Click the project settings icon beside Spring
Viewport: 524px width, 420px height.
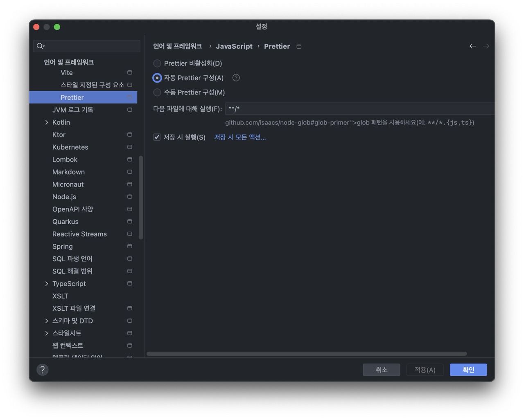(130, 246)
